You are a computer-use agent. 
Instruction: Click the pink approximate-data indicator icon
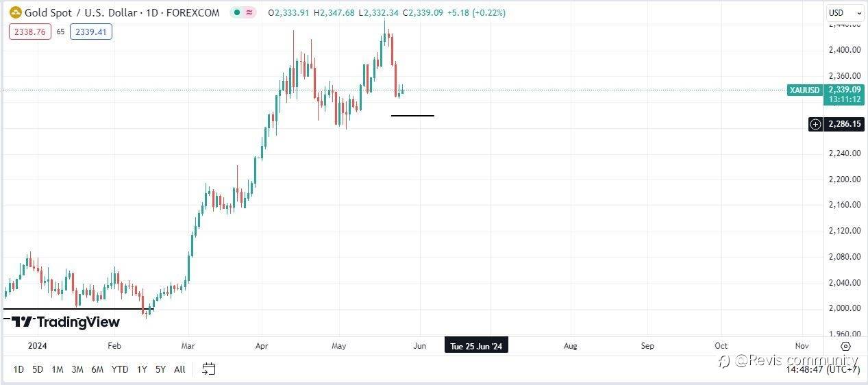tap(249, 12)
